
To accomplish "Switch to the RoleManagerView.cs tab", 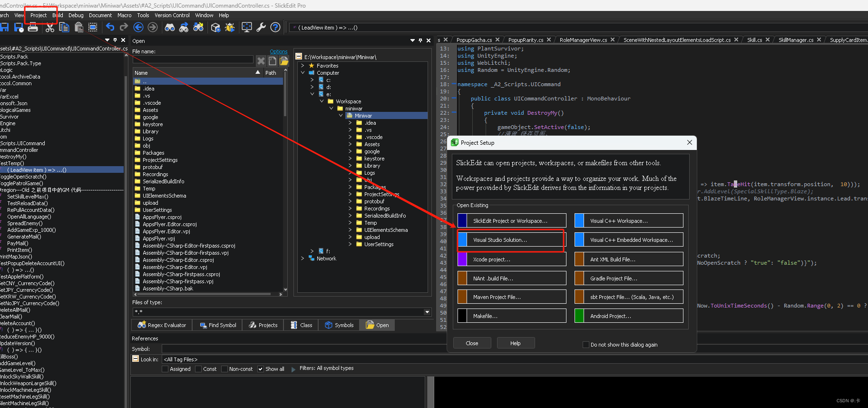I will (583, 40).
